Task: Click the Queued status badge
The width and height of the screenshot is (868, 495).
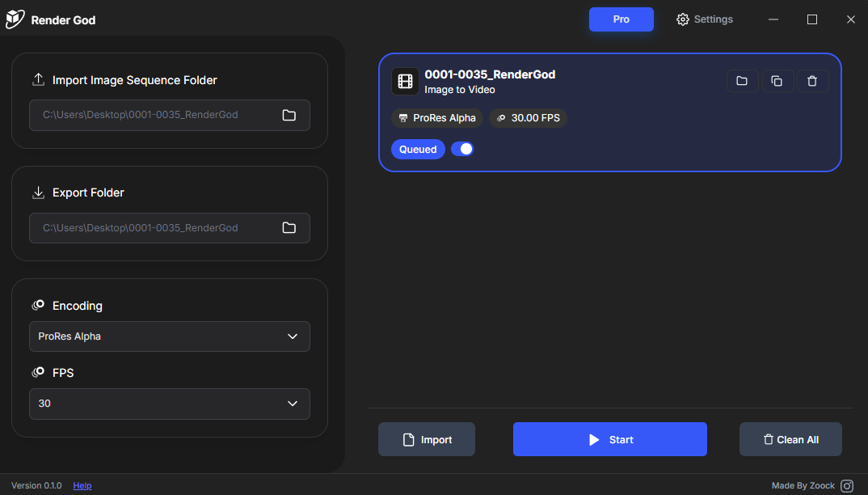Action: (x=418, y=149)
